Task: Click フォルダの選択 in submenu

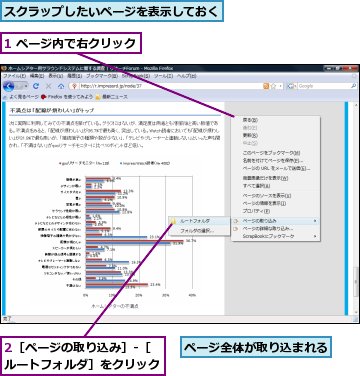Action: (x=199, y=231)
